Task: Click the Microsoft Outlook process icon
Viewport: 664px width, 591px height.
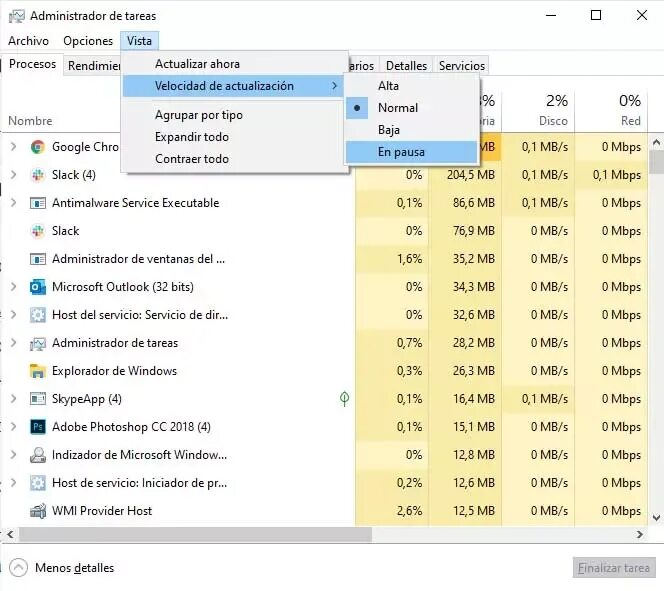Action: [38, 287]
